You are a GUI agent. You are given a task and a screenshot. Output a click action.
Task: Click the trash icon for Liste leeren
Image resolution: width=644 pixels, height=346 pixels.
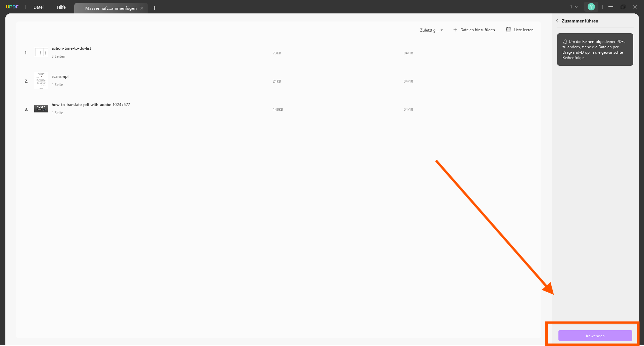[508, 30]
